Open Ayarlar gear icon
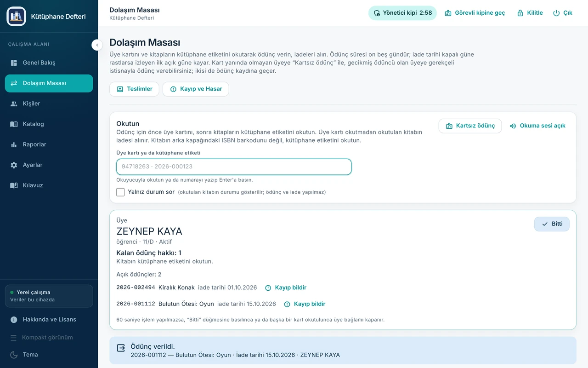588x368 pixels. 14,165
